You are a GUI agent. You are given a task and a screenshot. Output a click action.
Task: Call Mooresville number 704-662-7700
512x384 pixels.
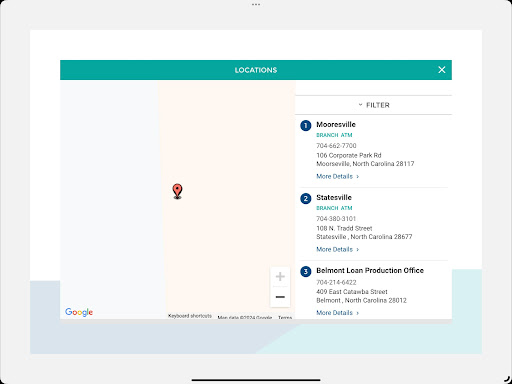(336, 146)
